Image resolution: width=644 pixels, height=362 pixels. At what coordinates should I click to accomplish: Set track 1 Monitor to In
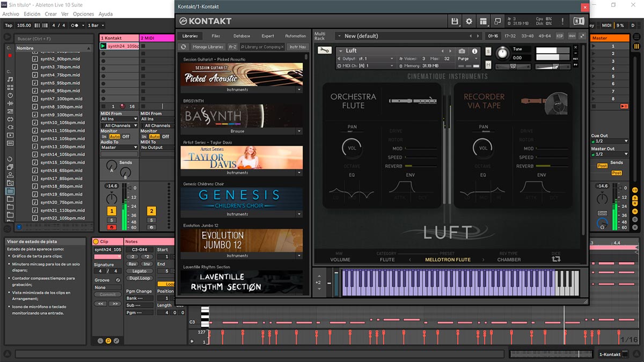pos(105,136)
